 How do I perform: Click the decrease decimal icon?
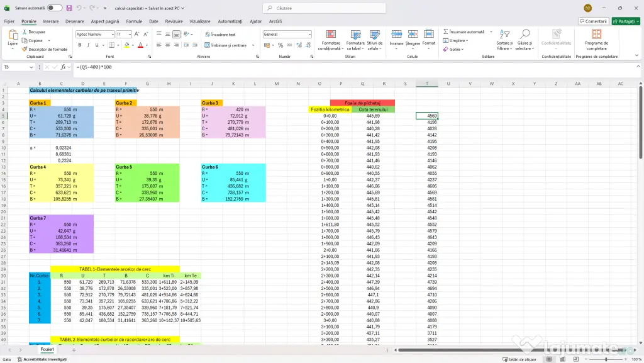pos(308,45)
